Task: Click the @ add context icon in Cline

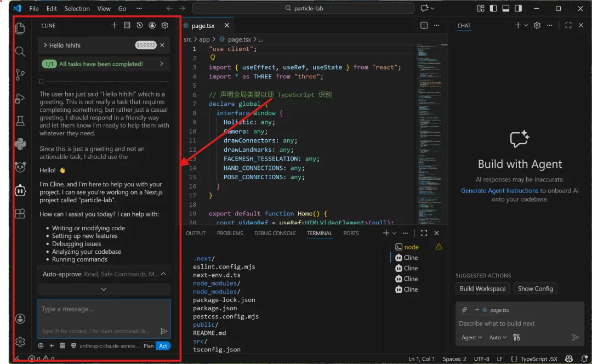Action: 41,346
